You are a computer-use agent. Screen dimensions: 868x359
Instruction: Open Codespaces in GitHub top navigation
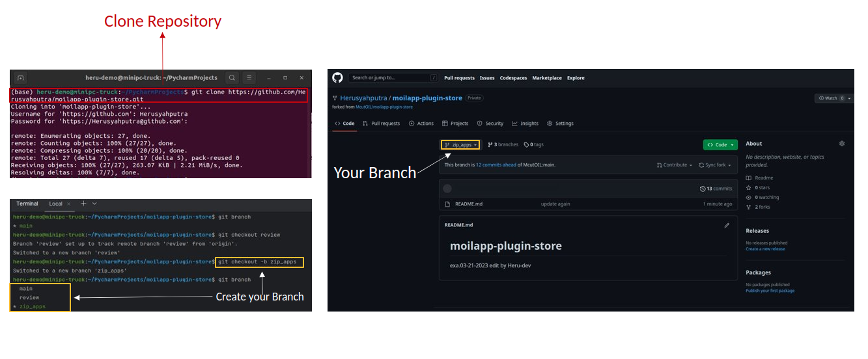[513, 78]
